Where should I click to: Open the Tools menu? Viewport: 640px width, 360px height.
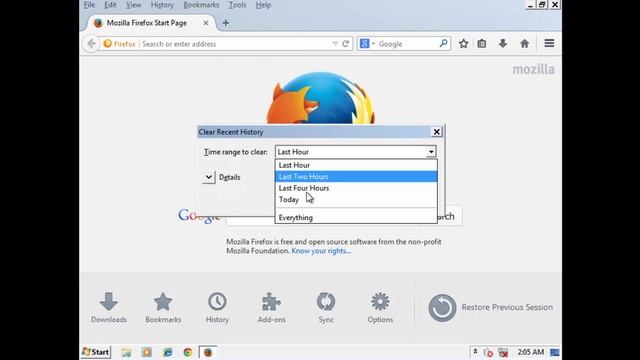pyautogui.click(x=238, y=5)
